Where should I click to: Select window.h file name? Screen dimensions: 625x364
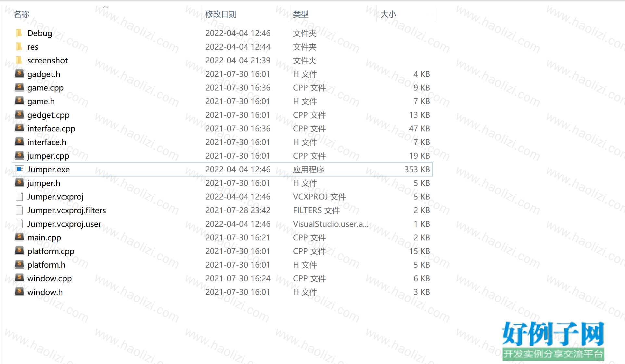pos(45,292)
